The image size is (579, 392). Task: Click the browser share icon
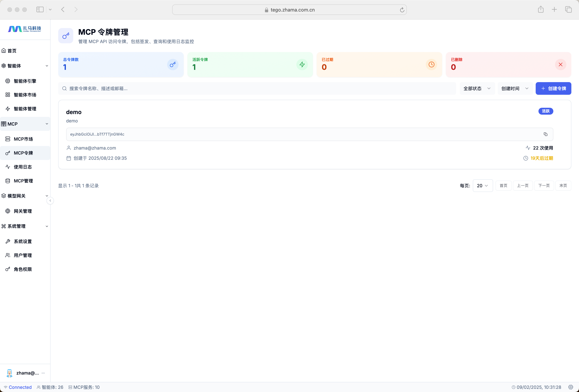540,9
